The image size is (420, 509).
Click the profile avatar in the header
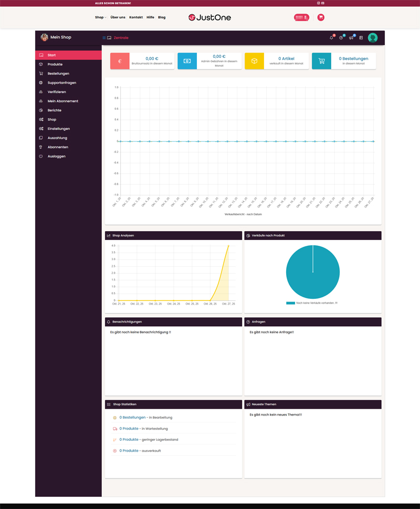click(x=373, y=38)
